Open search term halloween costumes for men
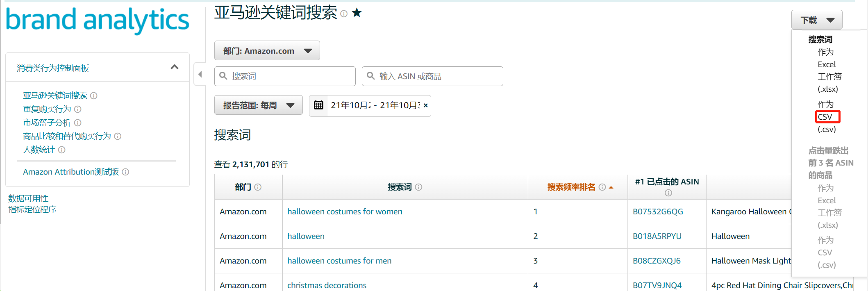Image resolution: width=868 pixels, height=291 pixels. (339, 261)
